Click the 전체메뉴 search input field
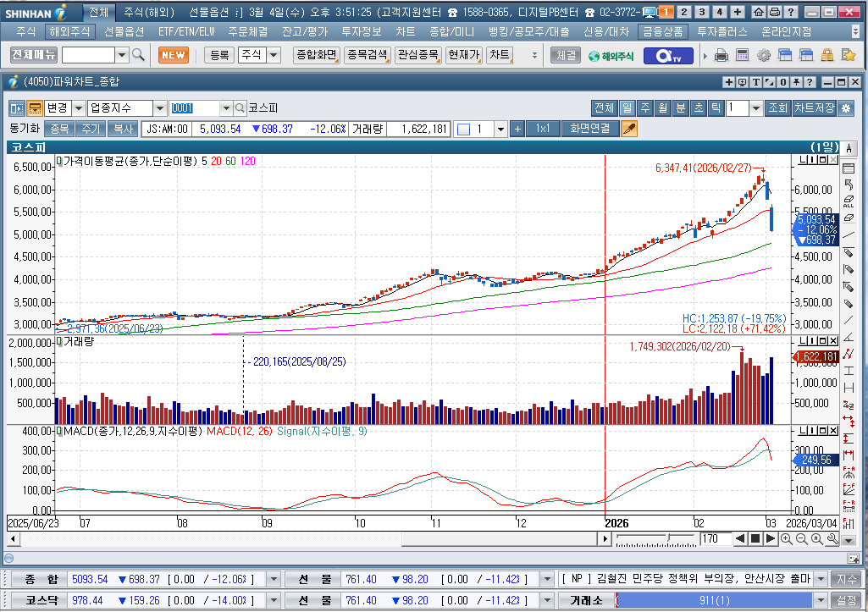The width and height of the screenshot is (868, 612). (x=89, y=55)
